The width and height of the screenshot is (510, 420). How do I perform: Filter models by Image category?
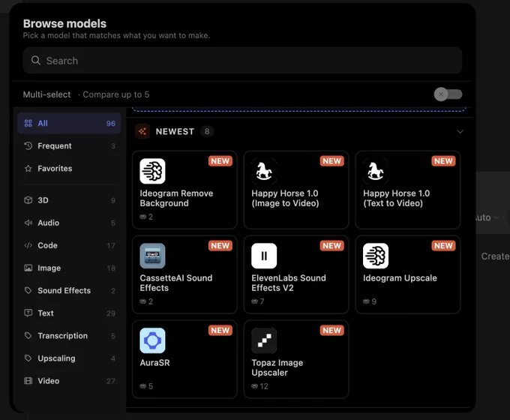point(69,268)
